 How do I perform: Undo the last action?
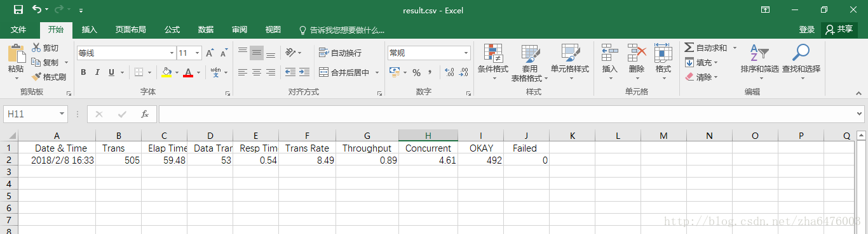(x=37, y=10)
